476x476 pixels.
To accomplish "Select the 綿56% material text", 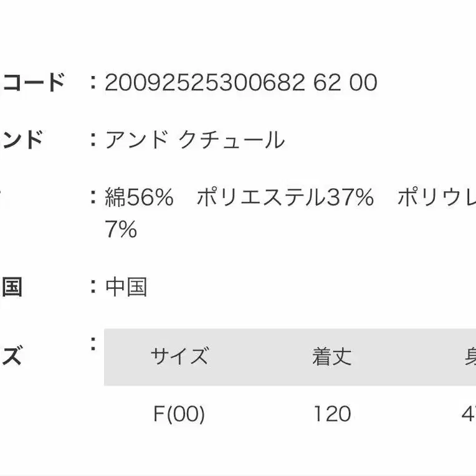I will (x=139, y=198).
